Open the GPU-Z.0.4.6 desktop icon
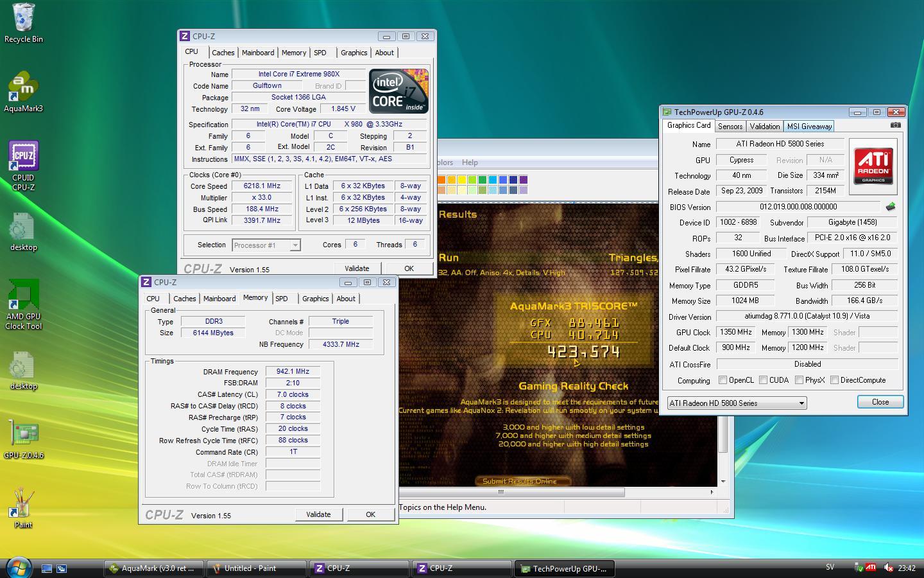The image size is (924, 578). coord(23,439)
